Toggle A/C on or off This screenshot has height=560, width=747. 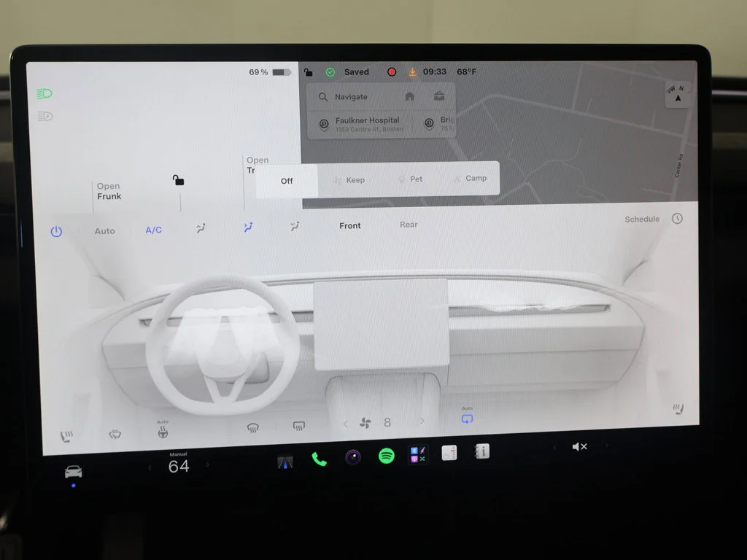[153, 230]
